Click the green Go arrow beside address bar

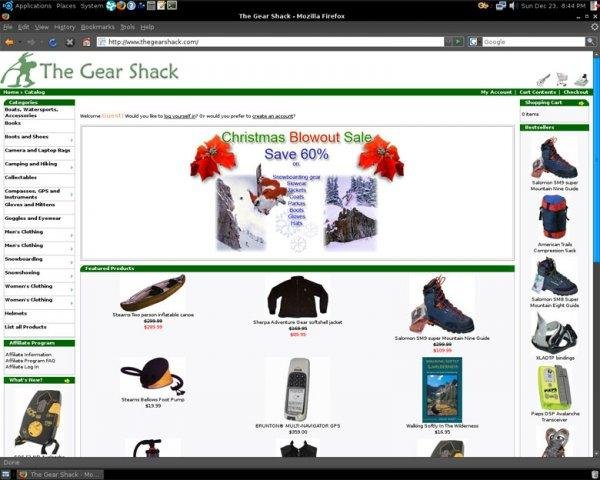[x=458, y=41]
